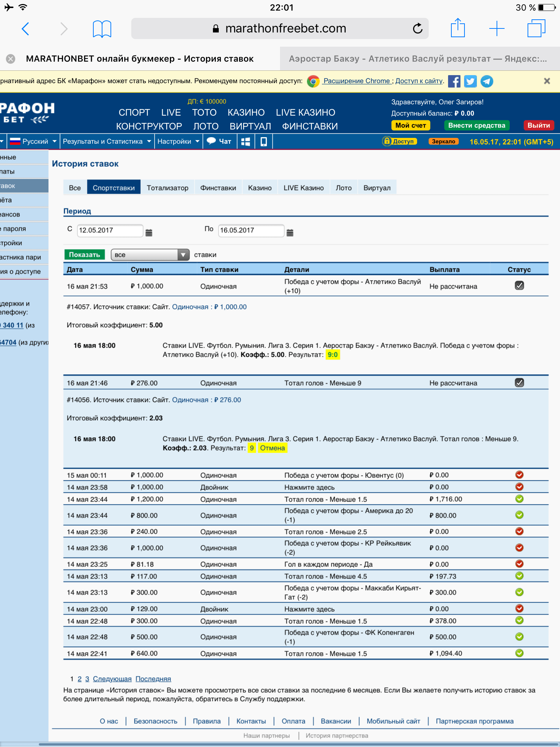Click the Facebook icon in banner
The width and height of the screenshot is (560, 747).
(454, 81)
